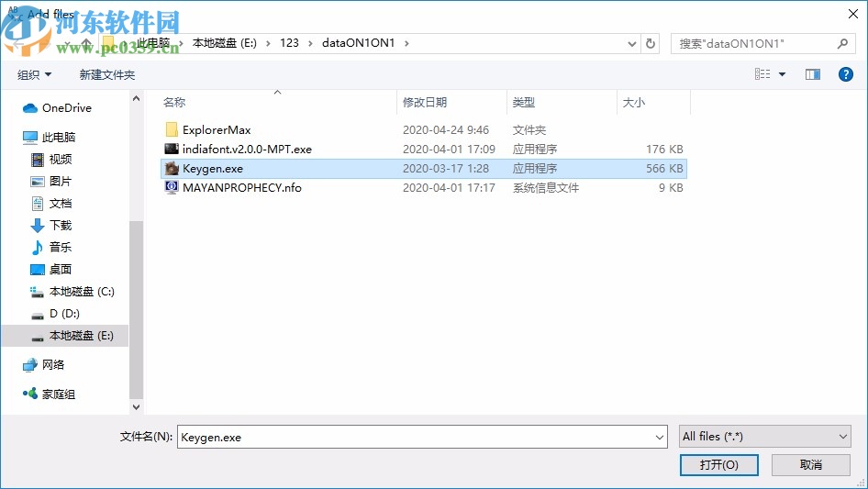Click the 2020-04-24 9:46 date cell
This screenshot has width=868, height=489.
(x=446, y=129)
